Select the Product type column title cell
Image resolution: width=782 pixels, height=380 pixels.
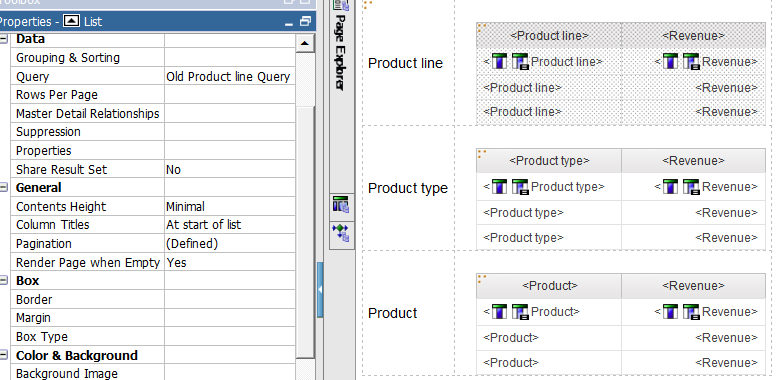[549, 161]
